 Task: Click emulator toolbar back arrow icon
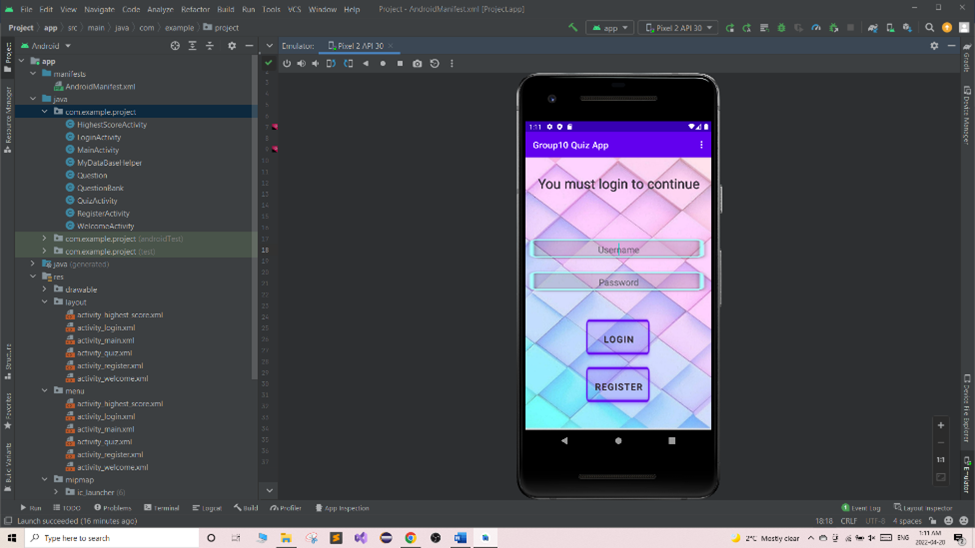coord(366,63)
